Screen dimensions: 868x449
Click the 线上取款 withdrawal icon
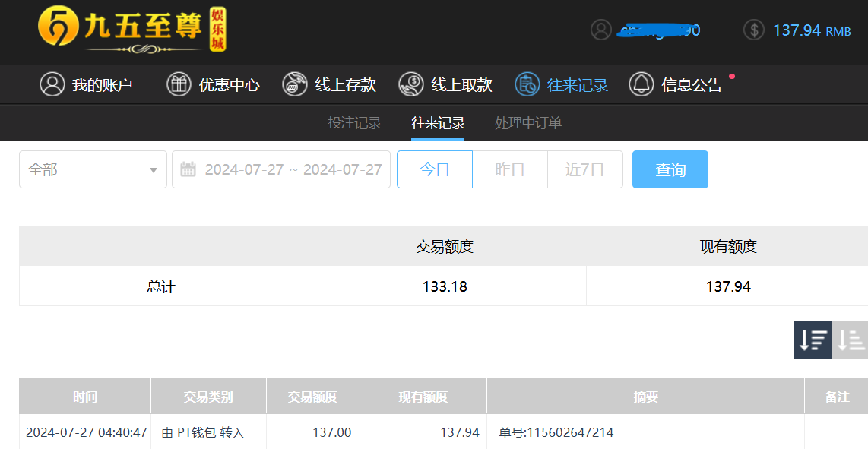tap(411, 84)
